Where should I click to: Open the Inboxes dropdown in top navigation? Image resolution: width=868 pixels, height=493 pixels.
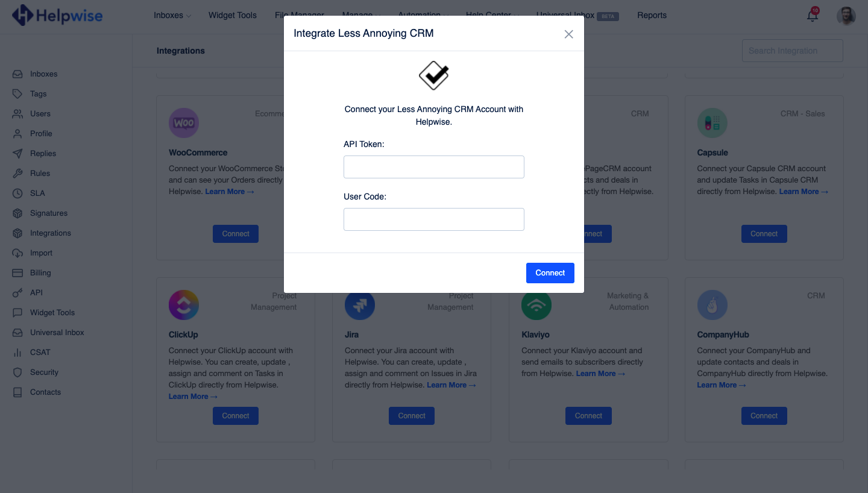point(171,15)
